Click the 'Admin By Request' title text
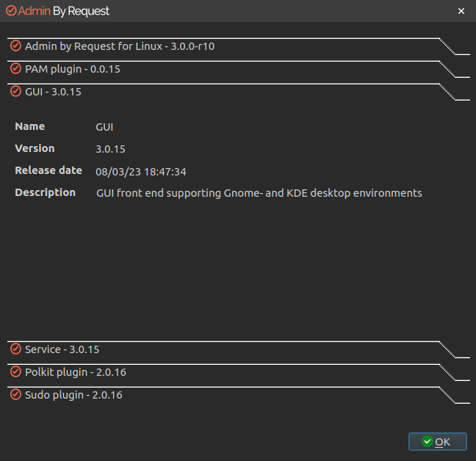This screenshot has width=476, height=461. coord(63,11)
